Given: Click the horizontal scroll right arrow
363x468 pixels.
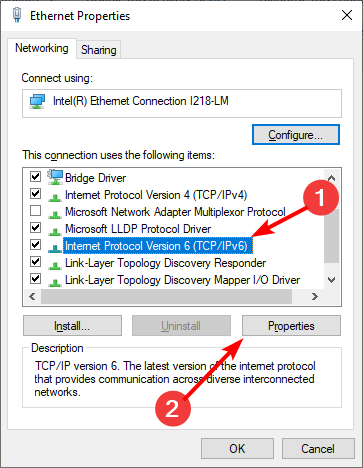Looking at the screenshot, I should (314, 296).
